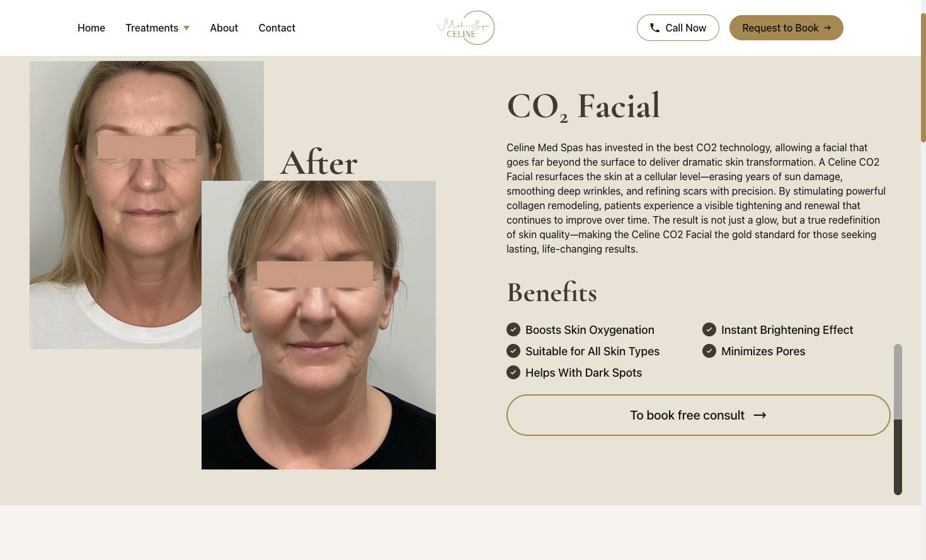Click checkmark icon beside Helps With Dark Spots
This screenshot has height=560, width=926.
tap(513, 372)
